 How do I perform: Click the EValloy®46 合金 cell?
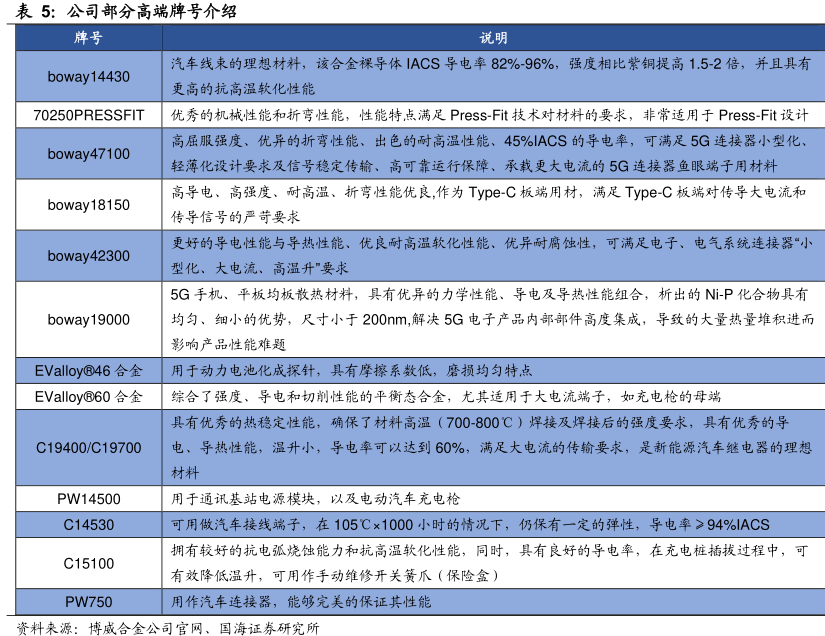(x=88, y=370)
